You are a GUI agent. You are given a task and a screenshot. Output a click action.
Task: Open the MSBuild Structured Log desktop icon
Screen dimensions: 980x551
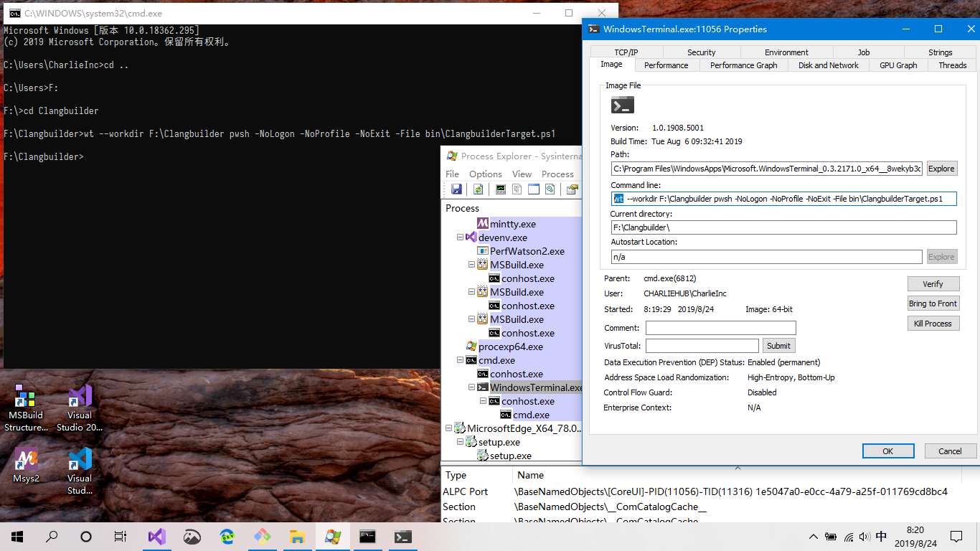point(25,408)
